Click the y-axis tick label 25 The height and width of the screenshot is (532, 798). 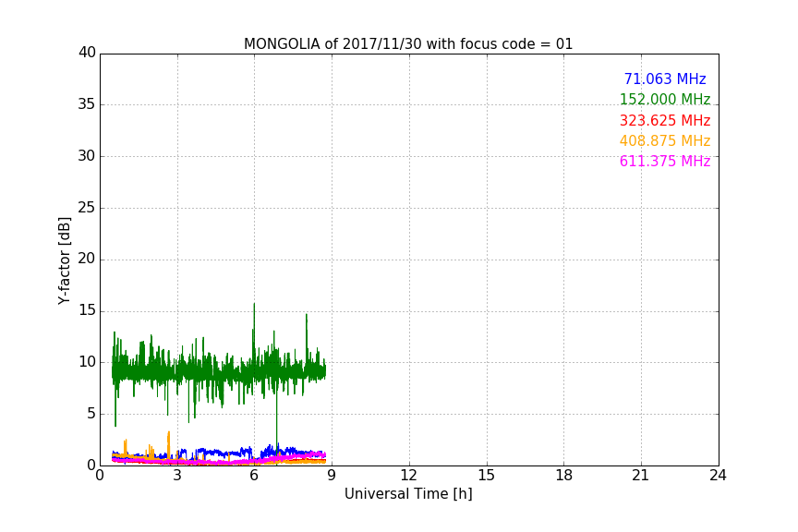[x=87, y=208]
